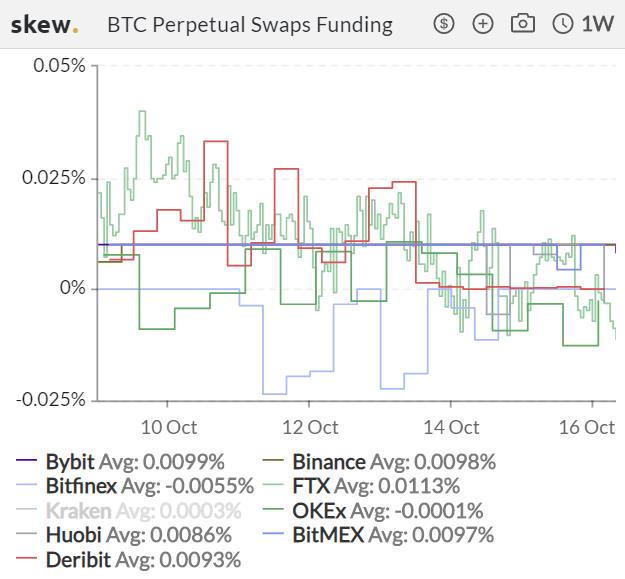The width and height of the screenshot is (625, 579).
Task: Toggle FTX series in the legend
Action: (x=362, y=486)
